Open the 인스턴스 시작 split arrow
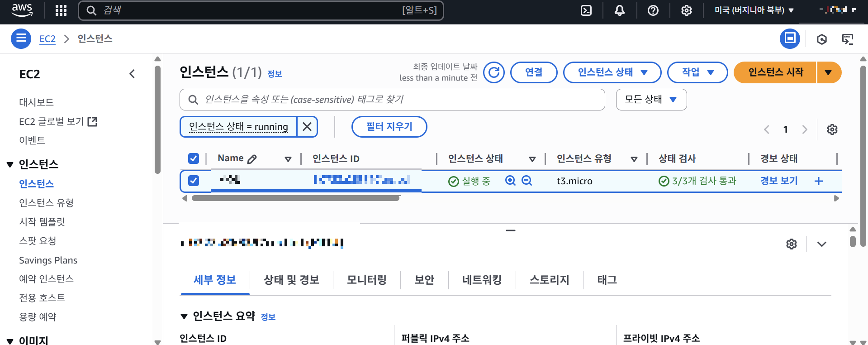The image size is (868, 345). (829, 72)
